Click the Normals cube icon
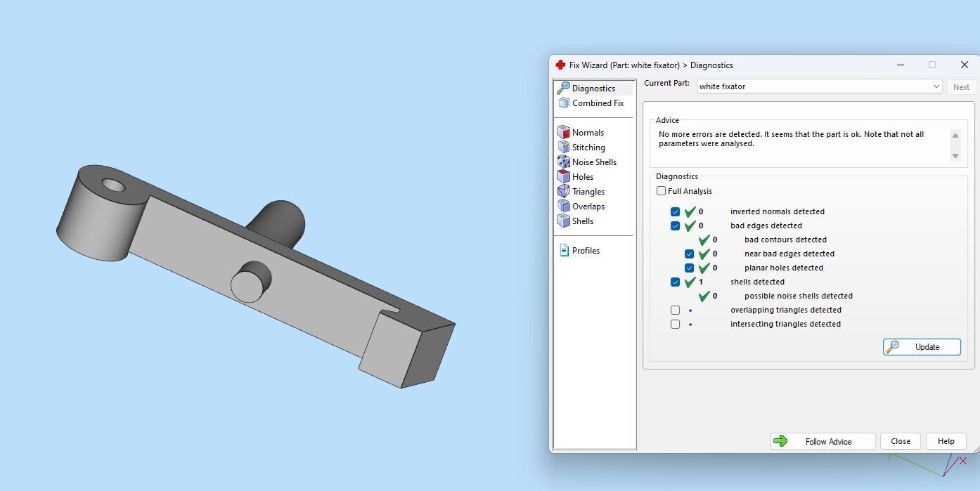 (563, 132)
